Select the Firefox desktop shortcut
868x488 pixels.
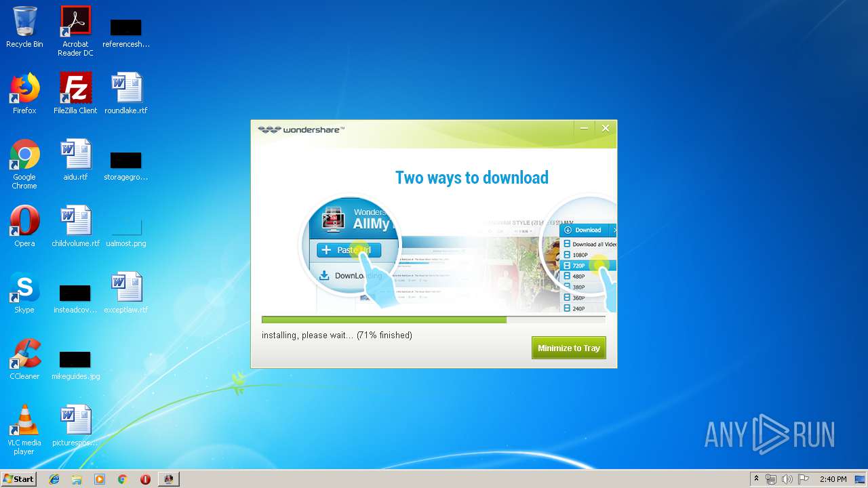pyautogui.click(x=24, y=94)
